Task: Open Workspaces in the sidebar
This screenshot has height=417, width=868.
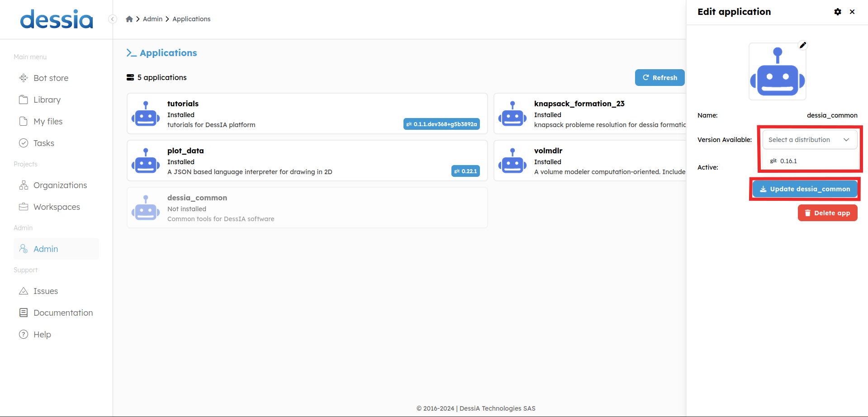Action: click(56, 207)
